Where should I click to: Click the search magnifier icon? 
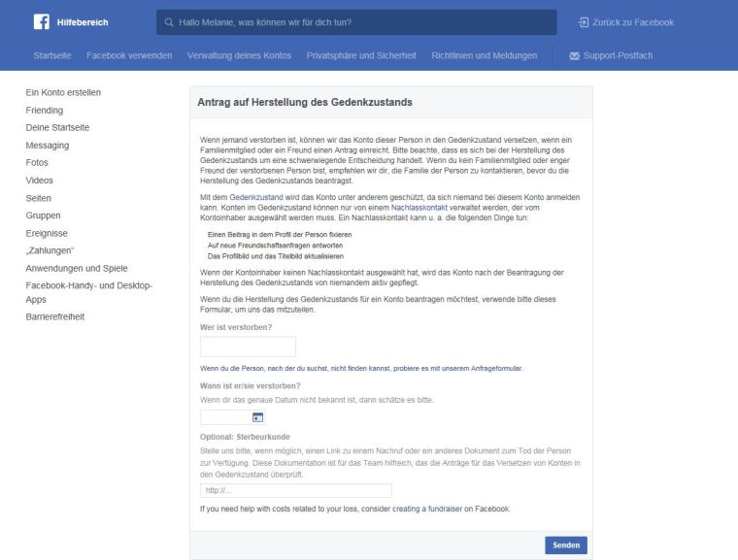(x=169, y=22)
